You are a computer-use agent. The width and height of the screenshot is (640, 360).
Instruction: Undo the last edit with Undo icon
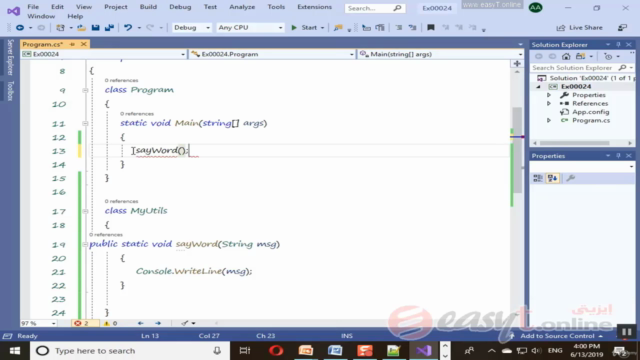point(128,27)
